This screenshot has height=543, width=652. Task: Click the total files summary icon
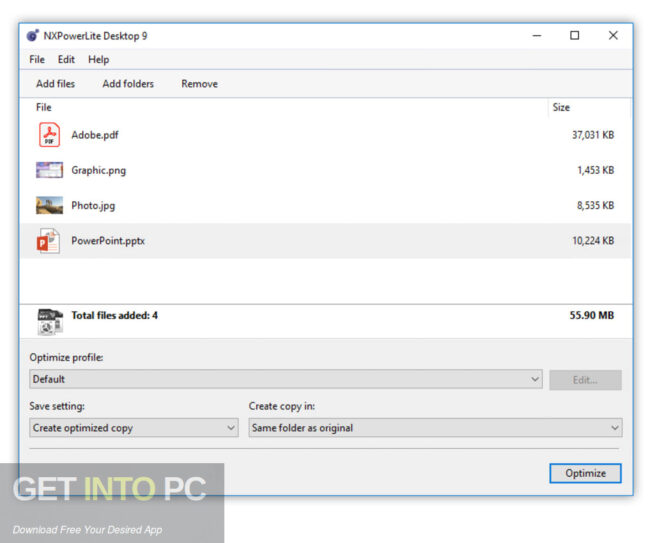pos(50,322)
